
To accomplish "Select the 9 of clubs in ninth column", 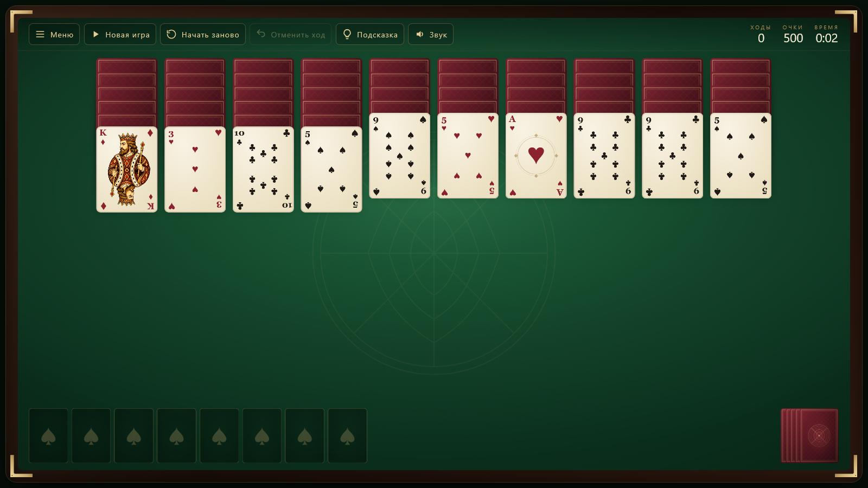I will tap(673, 156).
